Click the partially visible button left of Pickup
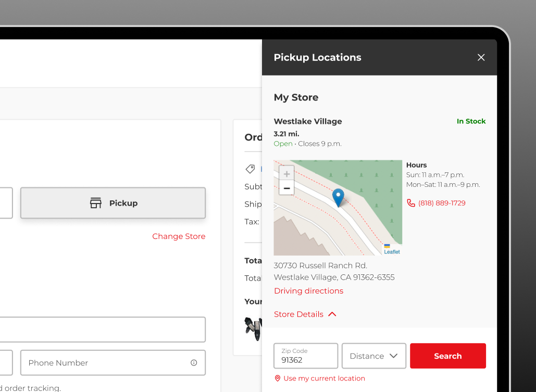The image size is (536, 392). pyautogui.click(x=6, y=203)
